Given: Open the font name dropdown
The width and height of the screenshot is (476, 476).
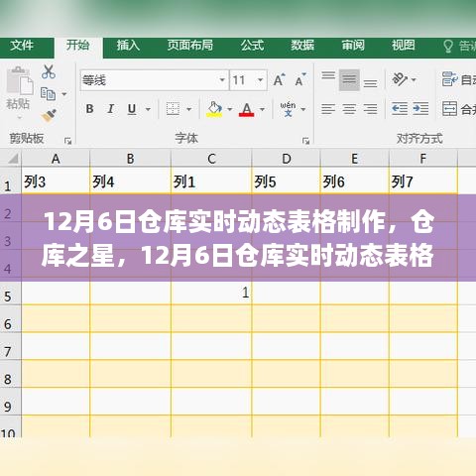Looking at the screenshot, I should tap(222, 80).
